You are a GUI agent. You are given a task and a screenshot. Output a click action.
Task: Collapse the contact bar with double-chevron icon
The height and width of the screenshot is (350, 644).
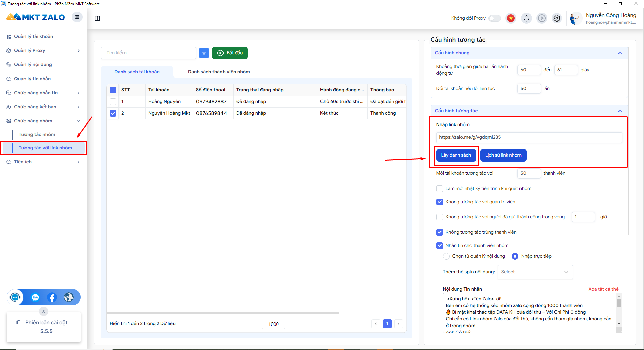pyautogui.click(x=44, y=311)
